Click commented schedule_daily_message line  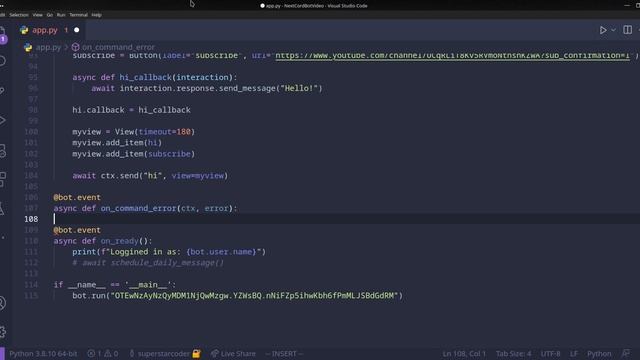148,263
